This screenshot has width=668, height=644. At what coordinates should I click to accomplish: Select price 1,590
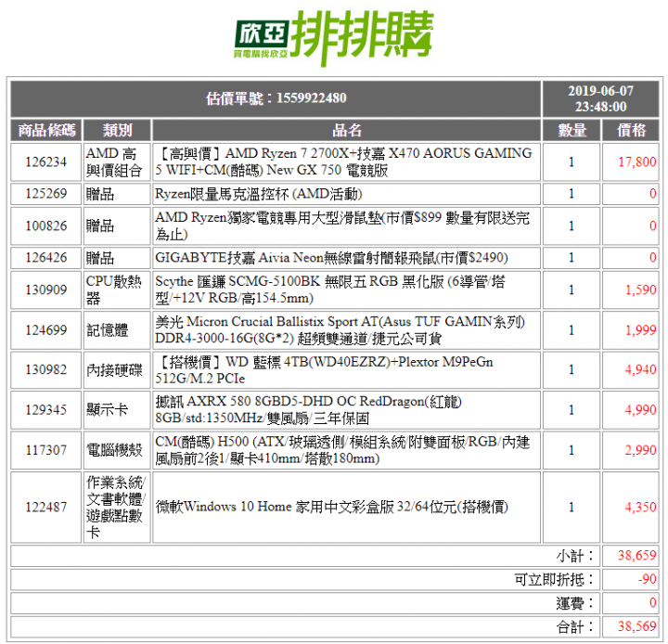click(641, 290)
